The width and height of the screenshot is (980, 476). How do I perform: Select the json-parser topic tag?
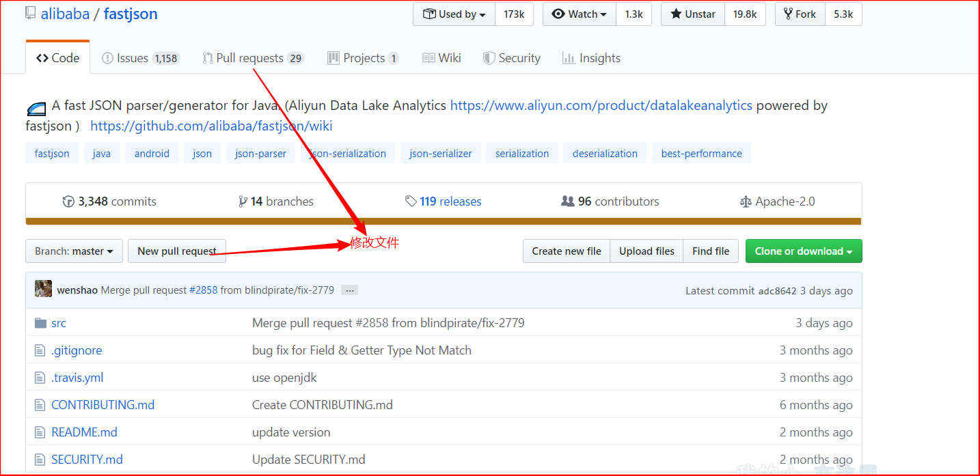tap(261, 153)
